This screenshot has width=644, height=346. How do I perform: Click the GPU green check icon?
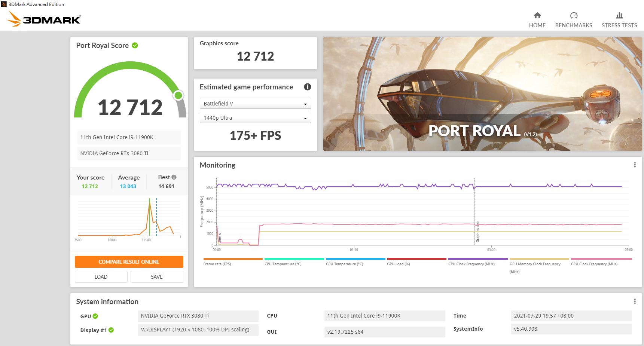tap(95, 316)
